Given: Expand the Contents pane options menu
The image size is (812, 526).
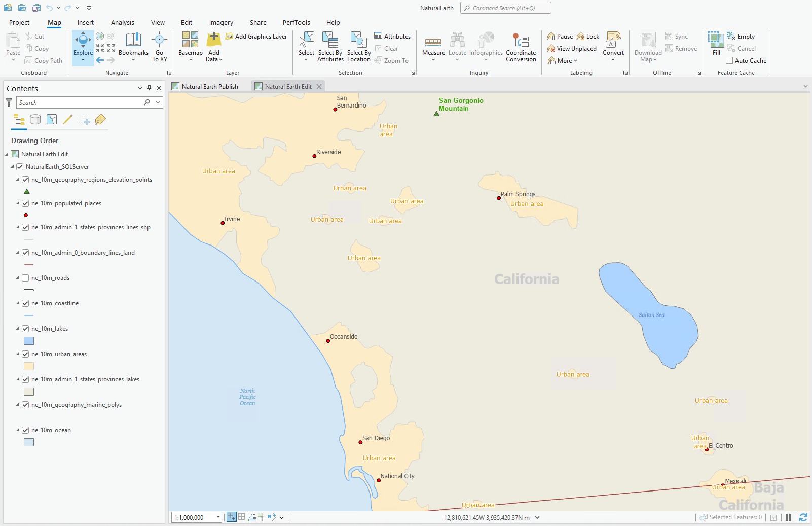Looking at the screenshot, I should (140, 88).
